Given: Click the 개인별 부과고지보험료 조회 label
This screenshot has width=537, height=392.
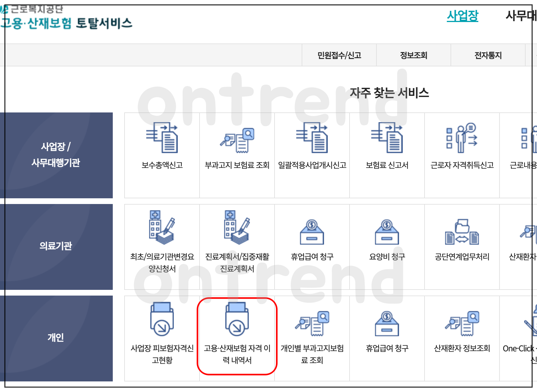Looking at the screenshot, I should point(312,354).
